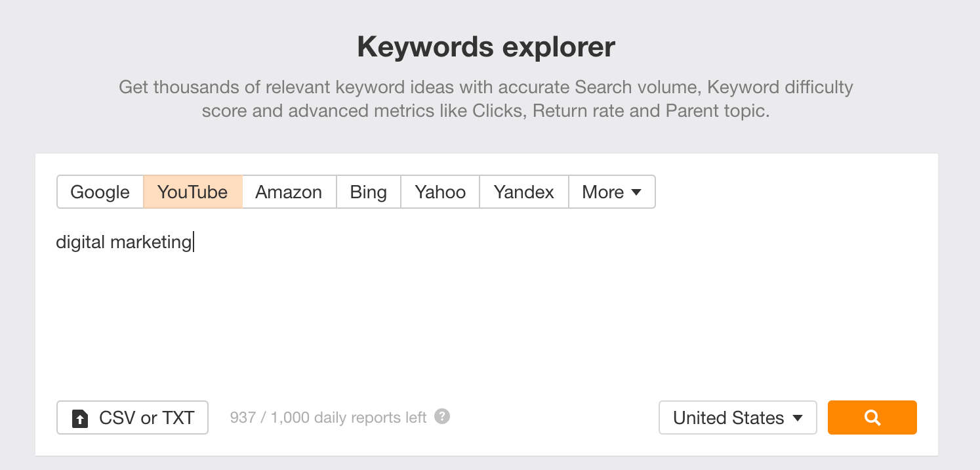Click the arrow next to United States
The image size is (980, 470).
pos(798,418)
